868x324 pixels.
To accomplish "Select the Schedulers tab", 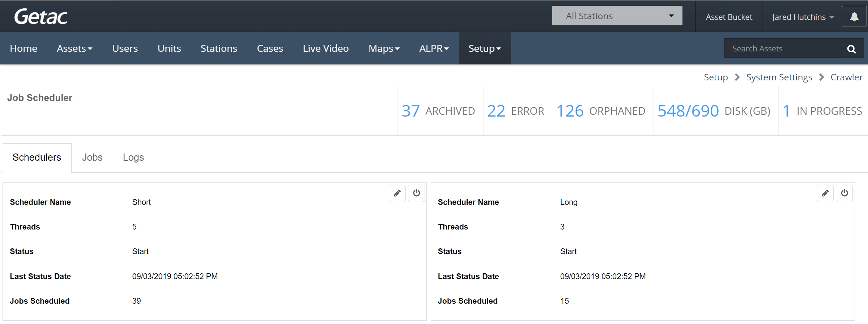I will (x=37, y=157).
